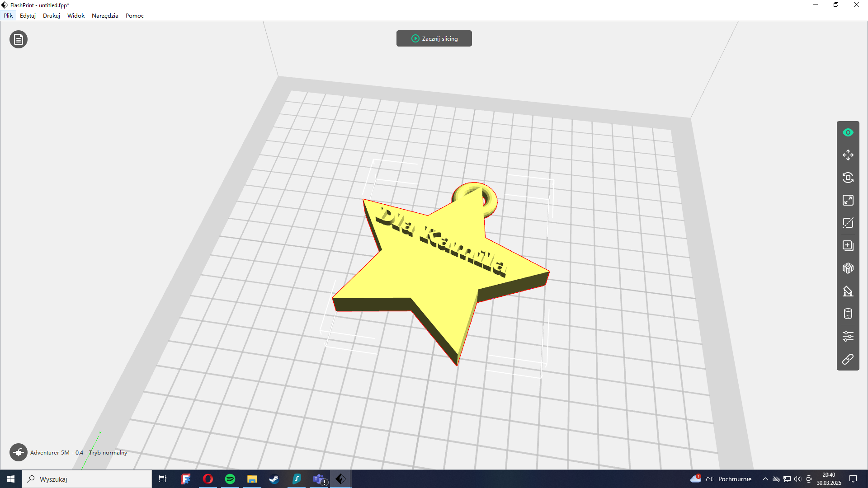Click the printer selection round icon
The image size is (868, 488).
point(19,452)
